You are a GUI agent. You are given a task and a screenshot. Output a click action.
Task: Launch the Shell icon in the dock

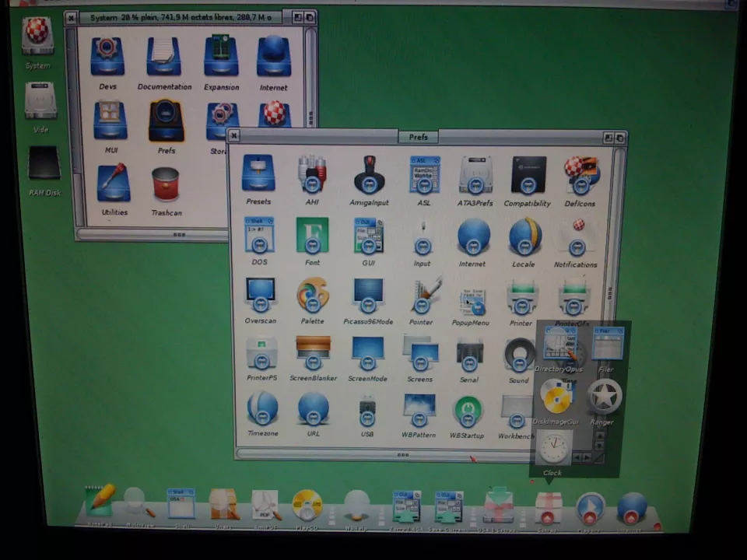[x=181, y=504]
